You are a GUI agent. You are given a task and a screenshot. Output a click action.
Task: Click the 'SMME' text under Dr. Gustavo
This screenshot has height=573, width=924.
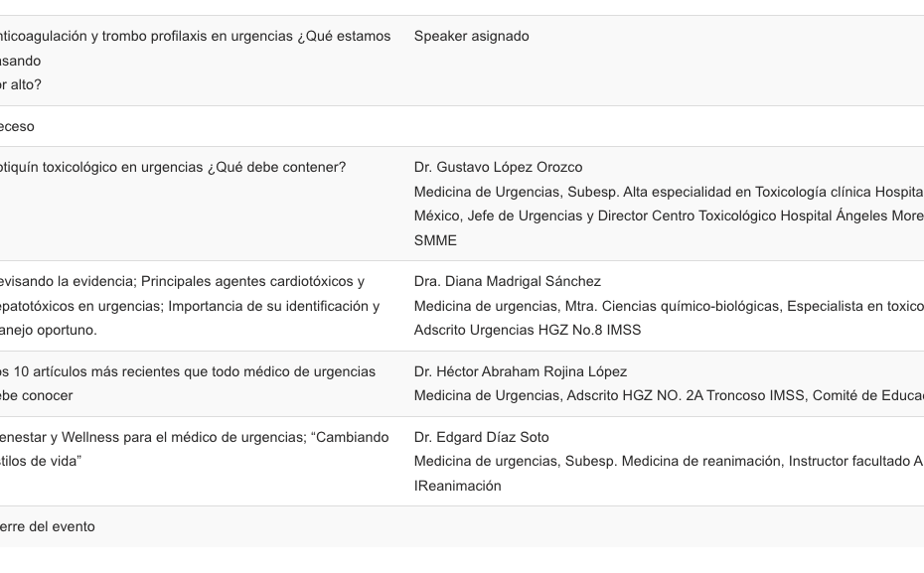(435, 240)
